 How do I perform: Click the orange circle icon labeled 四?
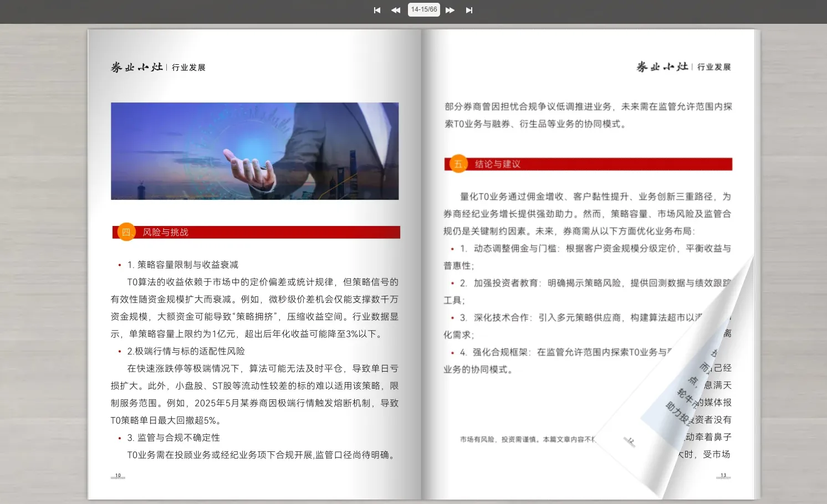pos(126,232)
